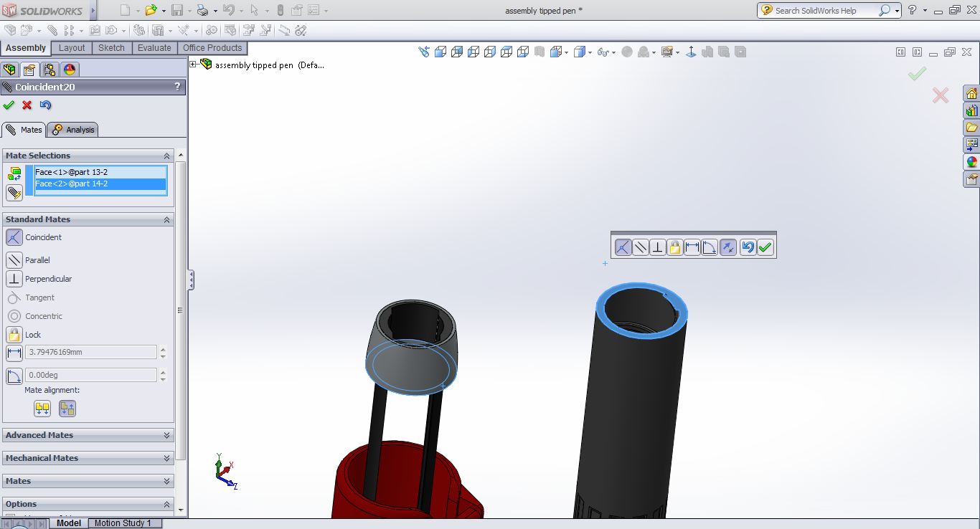Image resolution: width=980 pixels, height=529 pixels.
Task: Confirm mate with popup toolbar green checkmark
Action: click(765, 247)
